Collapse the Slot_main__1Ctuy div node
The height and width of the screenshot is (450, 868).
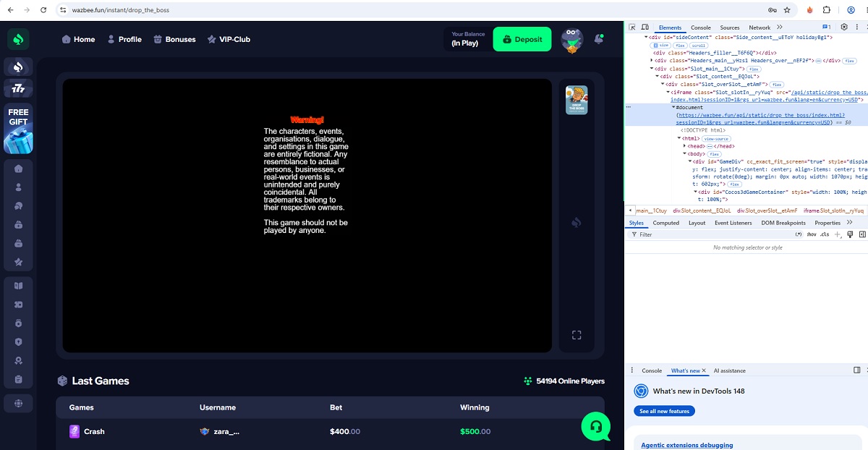coord(652,69)
